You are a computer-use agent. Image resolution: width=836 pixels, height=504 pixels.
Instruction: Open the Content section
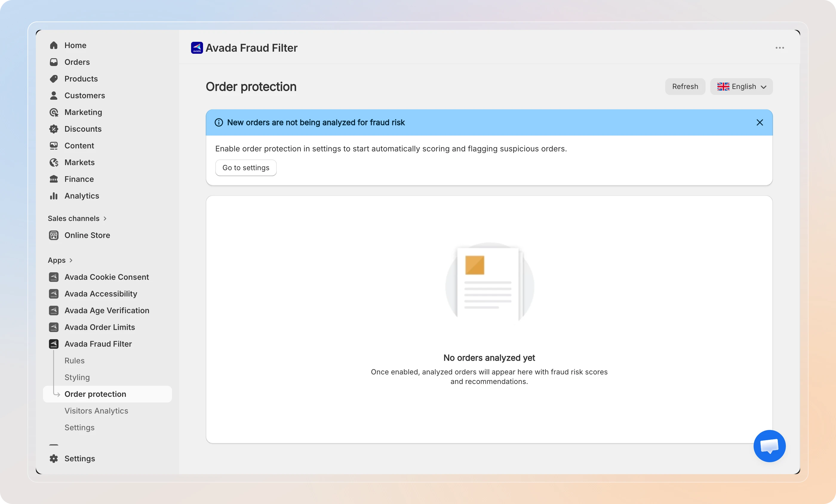pos(79,146)
